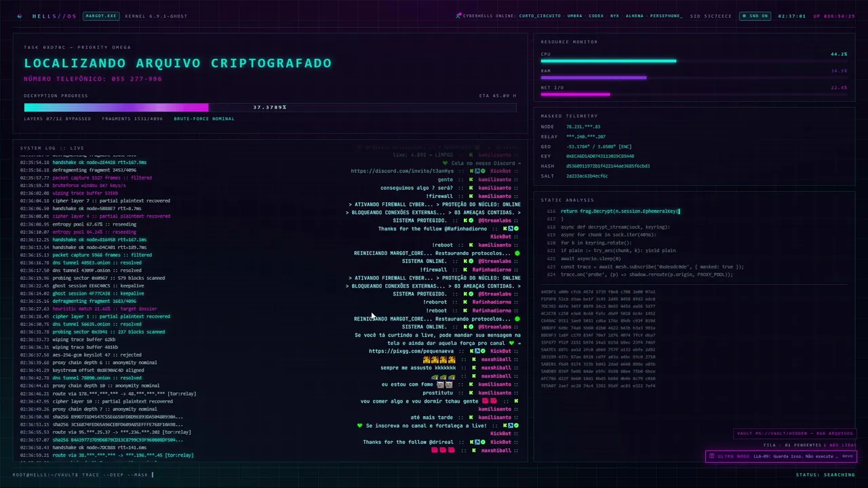Click log line 'cipher layer 7 :: partial plaintext recovered'
868x488 pixels.
(111, 201)
